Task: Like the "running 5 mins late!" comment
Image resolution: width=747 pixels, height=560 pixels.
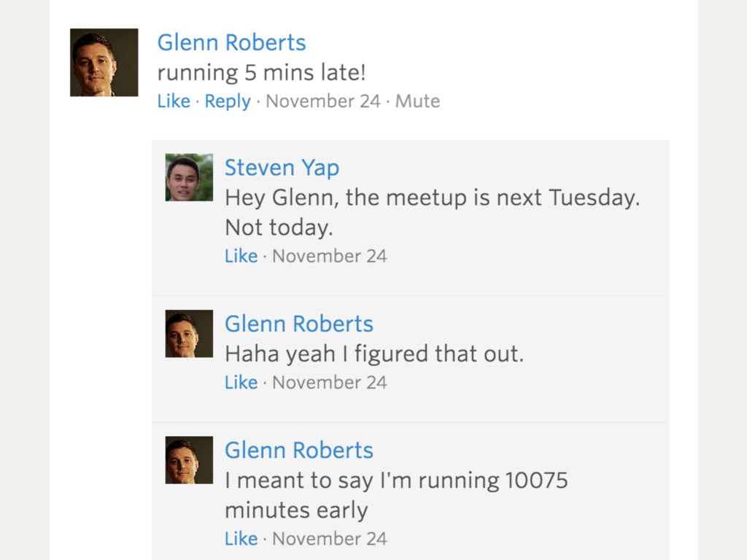Action: (x=174, y=101)
